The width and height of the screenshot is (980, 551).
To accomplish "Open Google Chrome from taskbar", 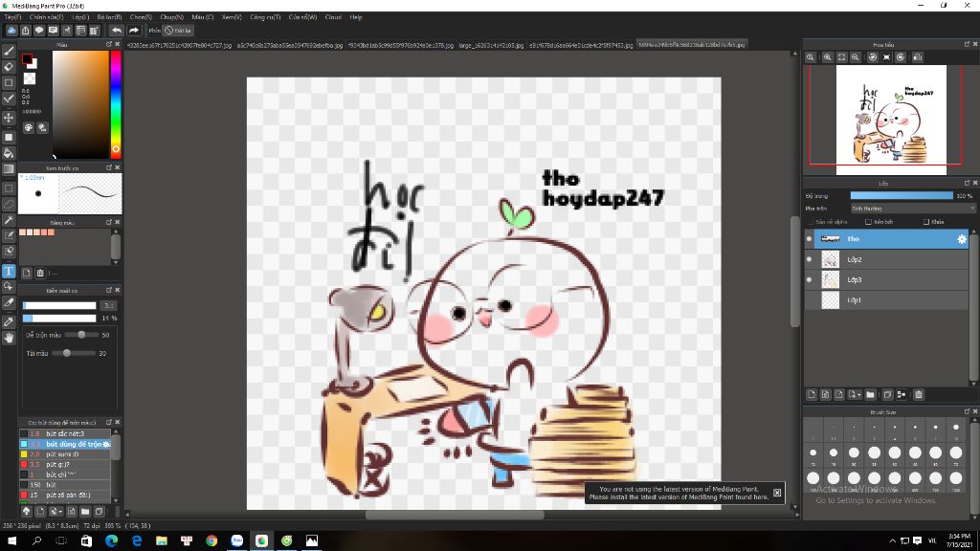I will click(x=212, y=540).
